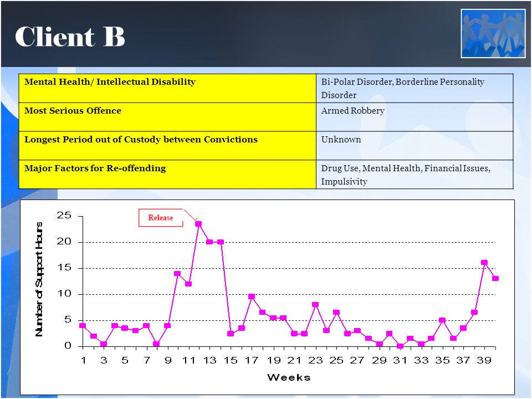Click the '0' y-axis label

click(x=68, y=346)
